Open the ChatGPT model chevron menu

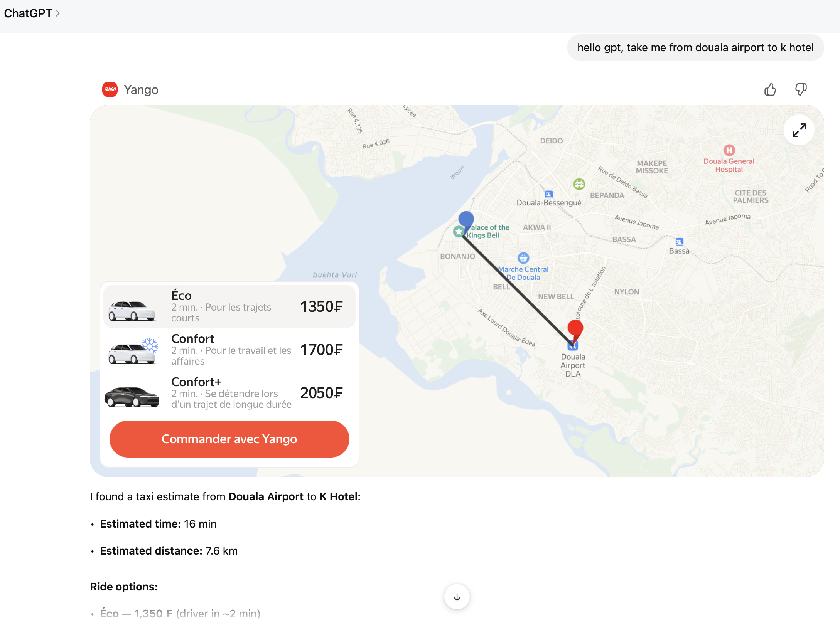click(58, 13)
